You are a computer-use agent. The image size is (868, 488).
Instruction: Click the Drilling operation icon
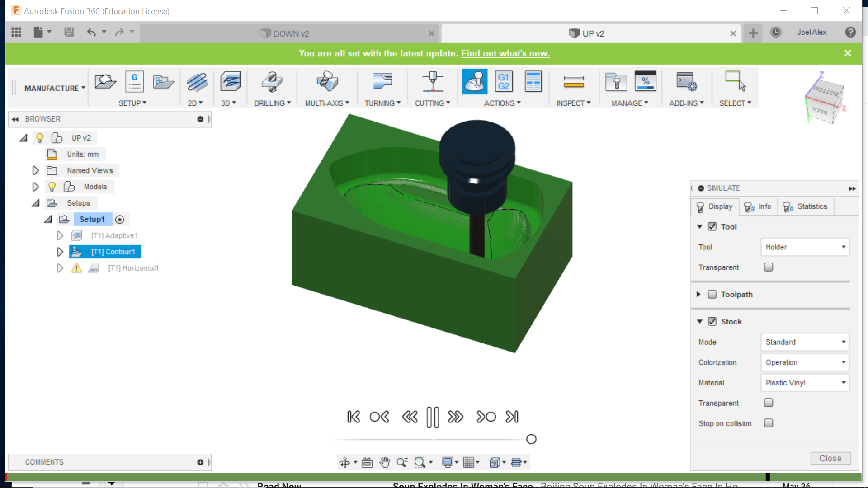point(272,82)
